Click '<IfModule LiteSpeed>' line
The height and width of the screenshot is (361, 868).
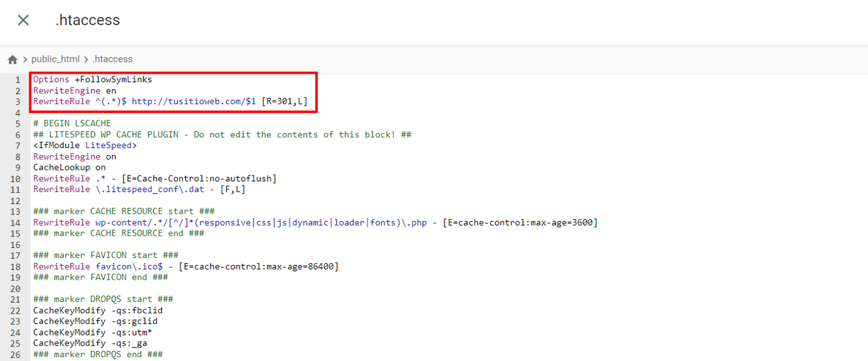pyautogui.click(x=85, y=146)
